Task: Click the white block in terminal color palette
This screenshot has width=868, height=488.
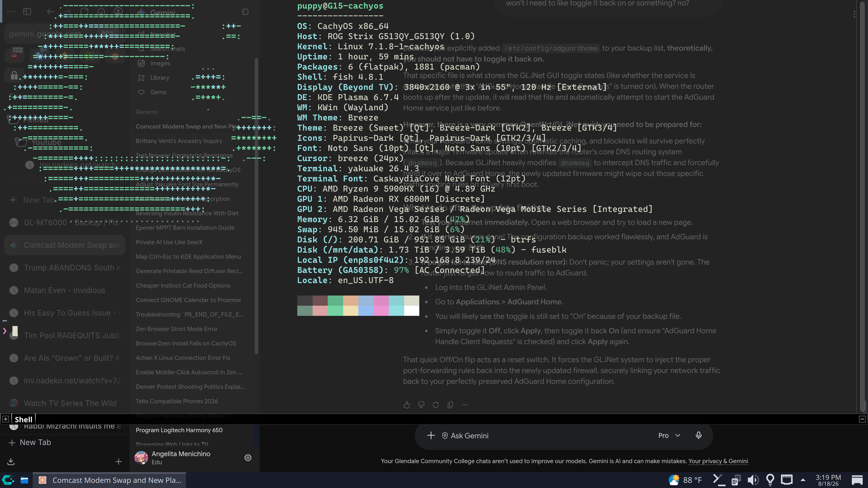Action: (x=411, y=310)
